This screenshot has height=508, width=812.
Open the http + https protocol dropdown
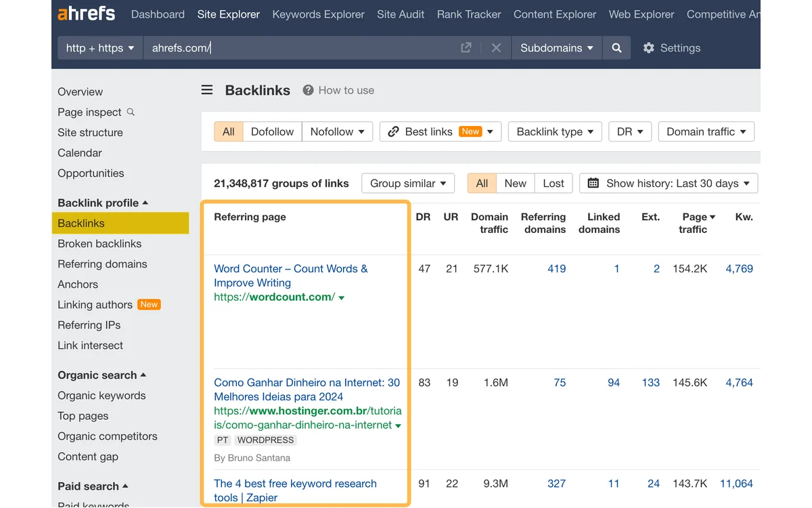[100, 47]
